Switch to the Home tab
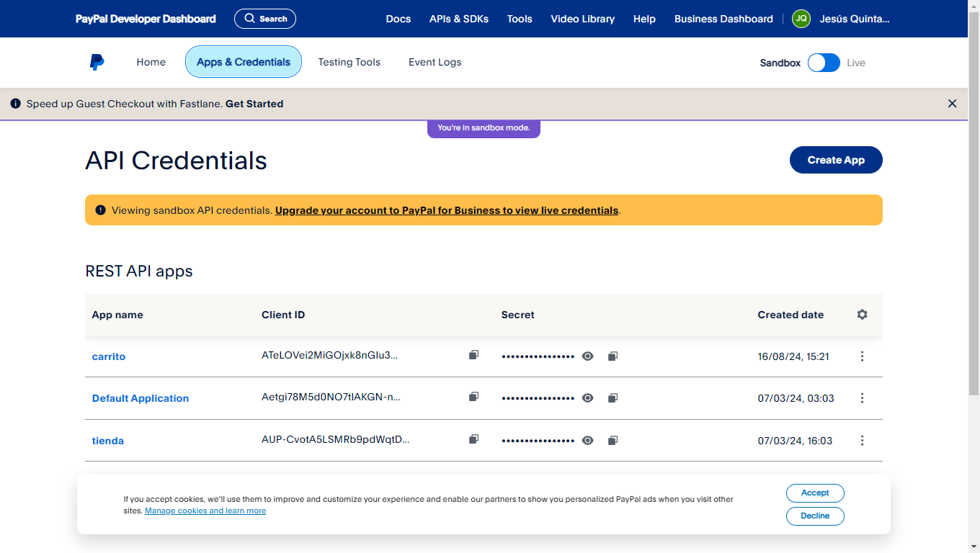 tap(151, 62)
